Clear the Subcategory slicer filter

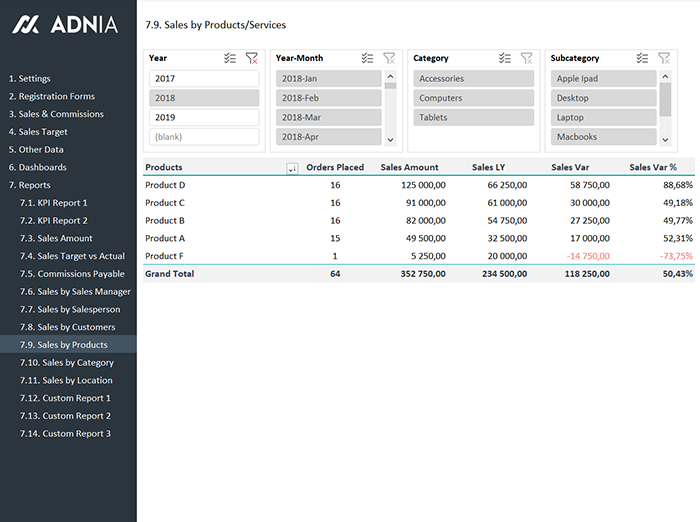[663, 59]
